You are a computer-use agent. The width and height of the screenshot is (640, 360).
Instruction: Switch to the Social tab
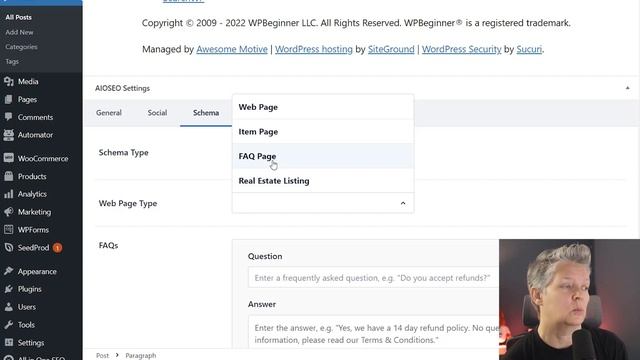[x=157, y=113]
